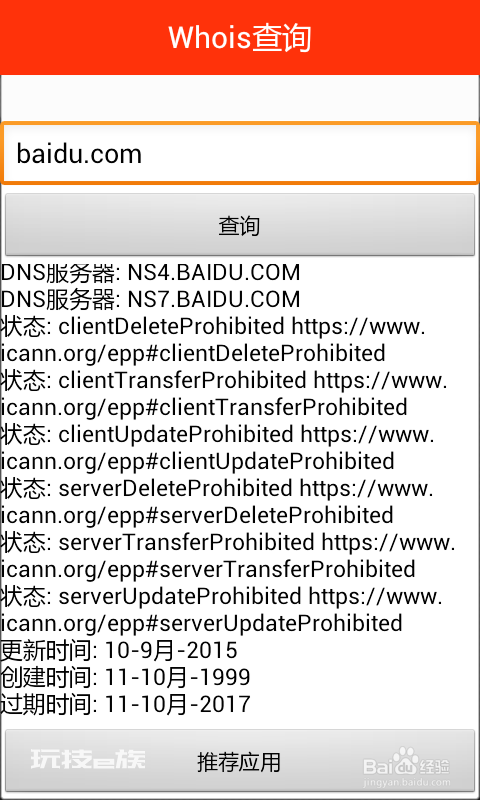Select the NS7.BAIDU.COM DNS server line
480x800 pixels.
click(150, 299)
